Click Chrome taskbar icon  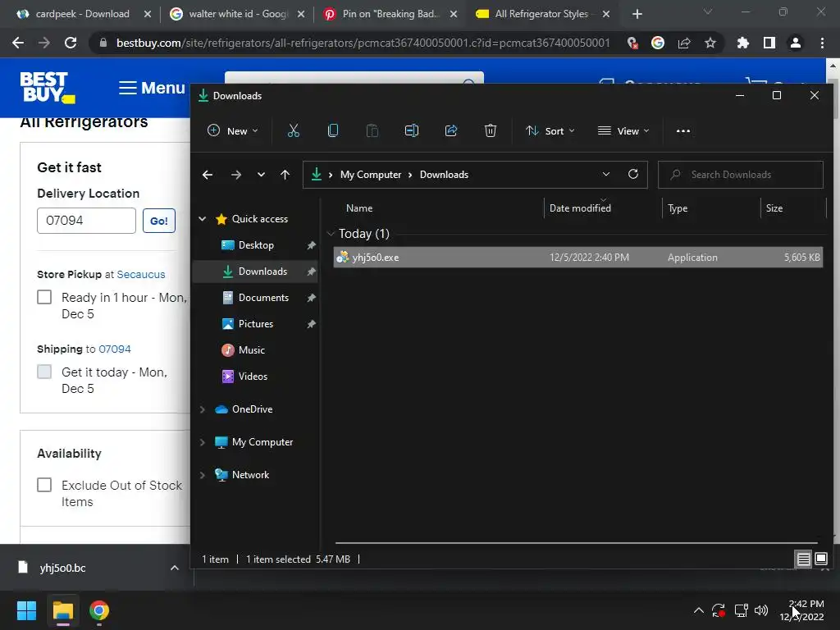(99, 610)
